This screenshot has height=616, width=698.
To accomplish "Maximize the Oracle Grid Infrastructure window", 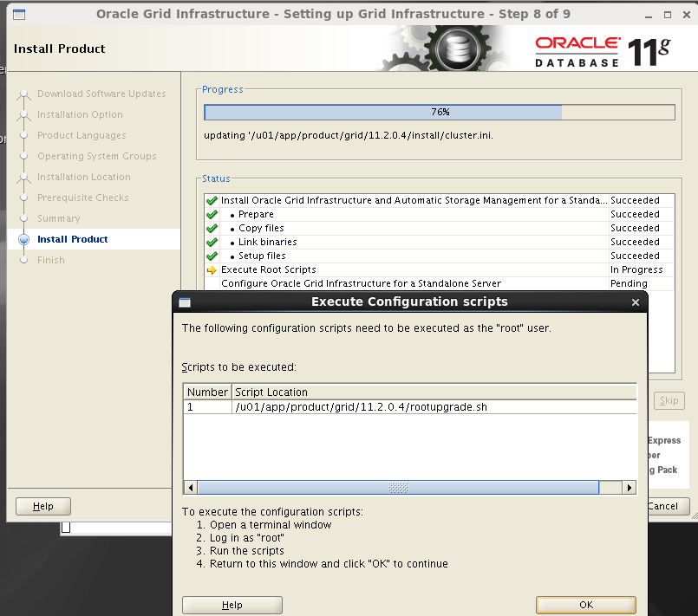I will point(668,15).
